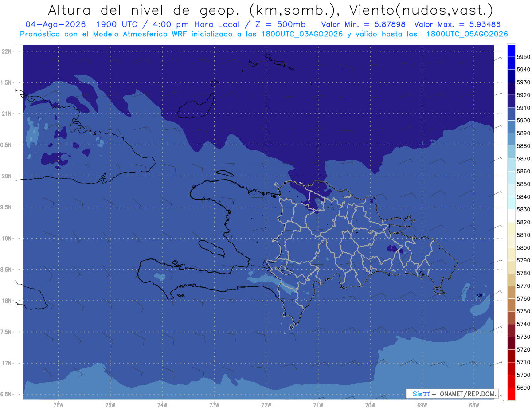Image resolution: width=532 pixels, height=411 pixels.
Task: Click the map title 'Altura del nivel de geop.'
Action: (x=143, y=10)
